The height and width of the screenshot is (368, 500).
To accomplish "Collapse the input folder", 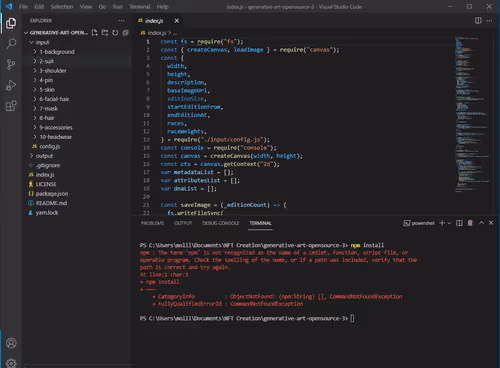I will pos(43,42).
